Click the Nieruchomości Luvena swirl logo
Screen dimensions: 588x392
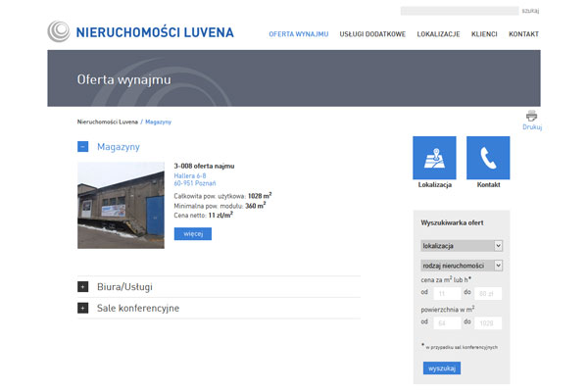tap(59, 31)
